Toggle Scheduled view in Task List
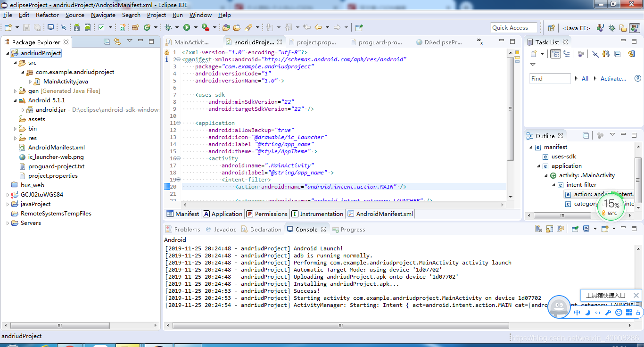 pyautogui.click(x=566, y=54)
